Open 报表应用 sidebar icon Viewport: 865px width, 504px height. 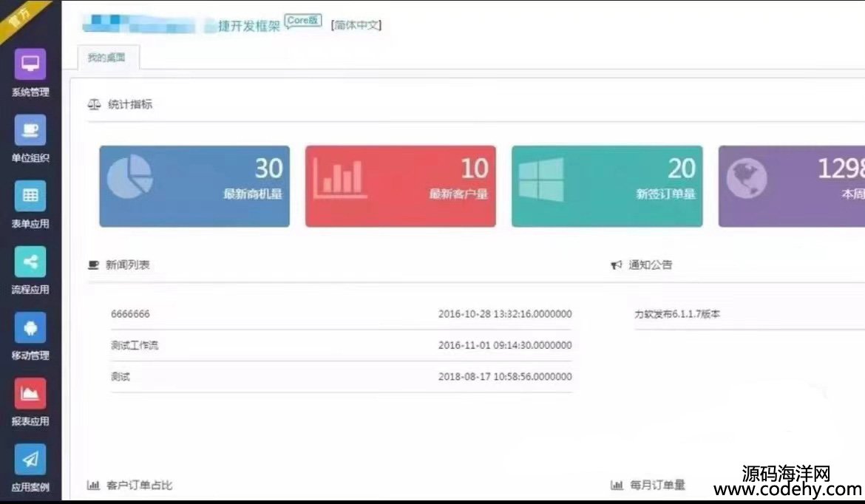(30, 393)
